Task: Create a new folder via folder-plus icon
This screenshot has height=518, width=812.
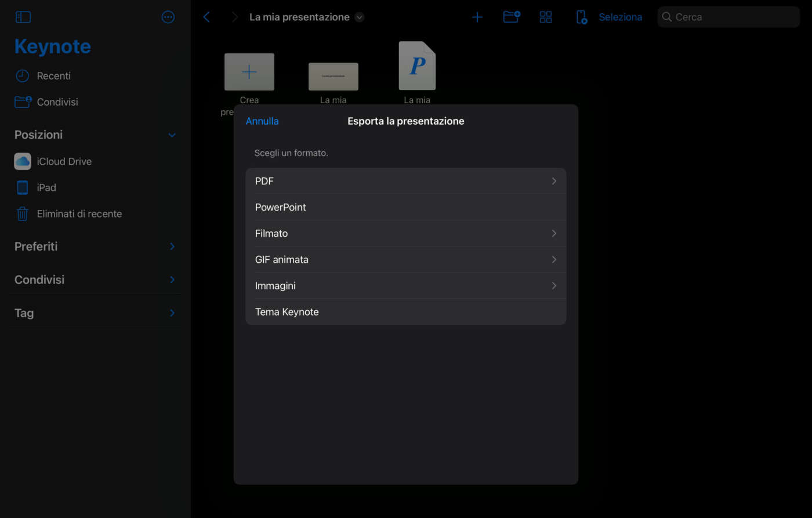Action: pos(512,17)
